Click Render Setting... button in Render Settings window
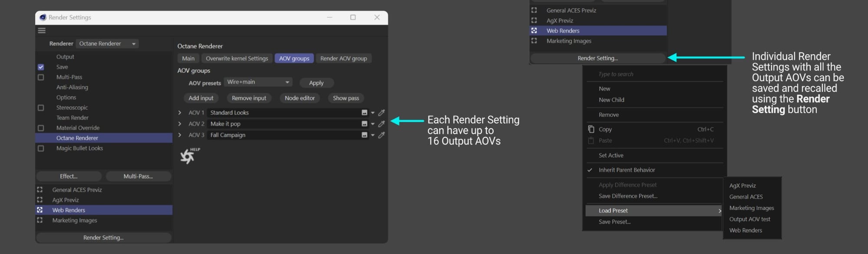Viewport: 868px width, 254px height. coord(104,238)
